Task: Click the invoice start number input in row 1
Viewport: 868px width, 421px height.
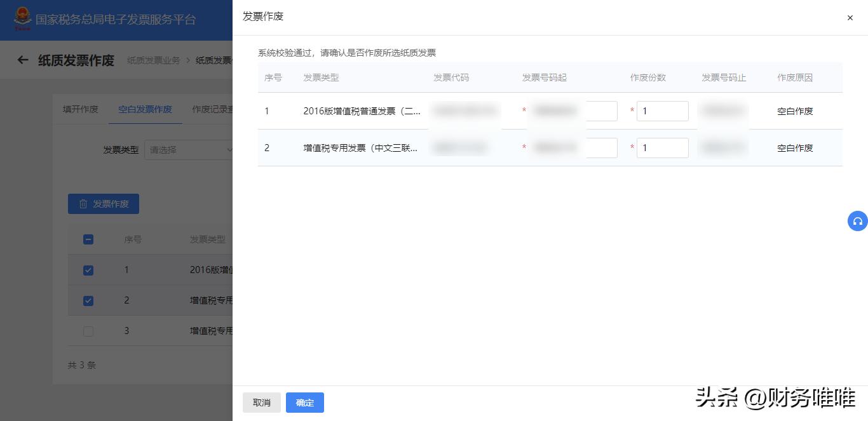Action: tap(600, 110)
